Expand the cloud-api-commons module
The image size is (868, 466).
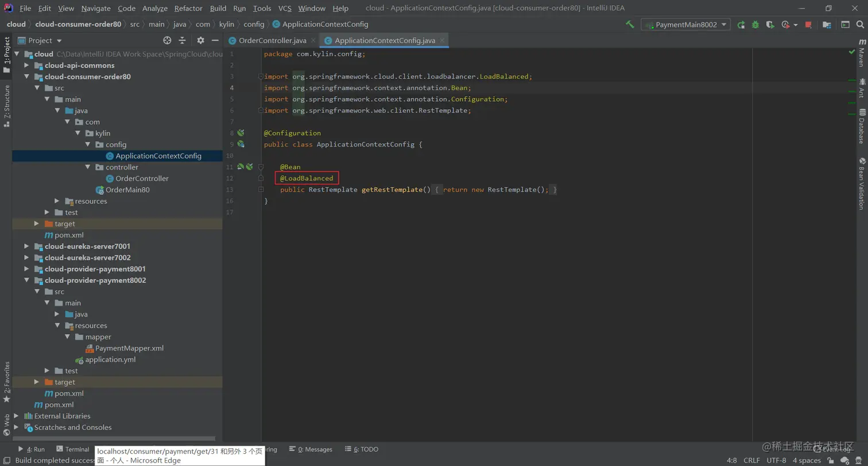click(x=26, y=65)
